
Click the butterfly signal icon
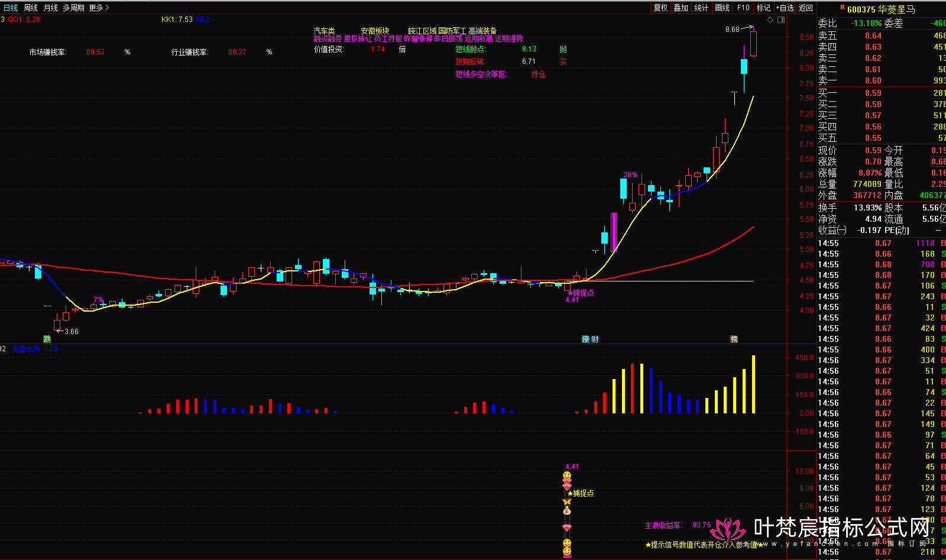click(567, 502)
